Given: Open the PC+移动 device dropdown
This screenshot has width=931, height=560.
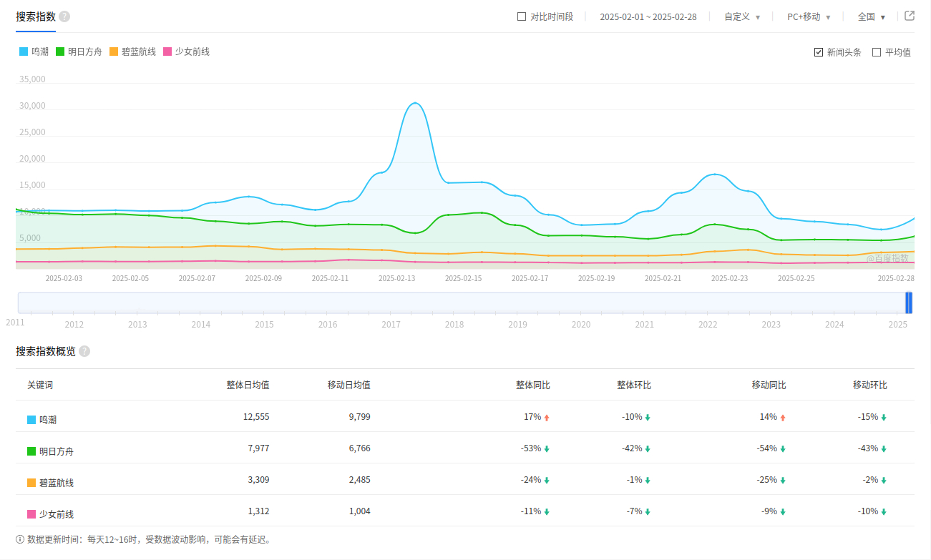Looking at the screenshot, I should [809, 16].
